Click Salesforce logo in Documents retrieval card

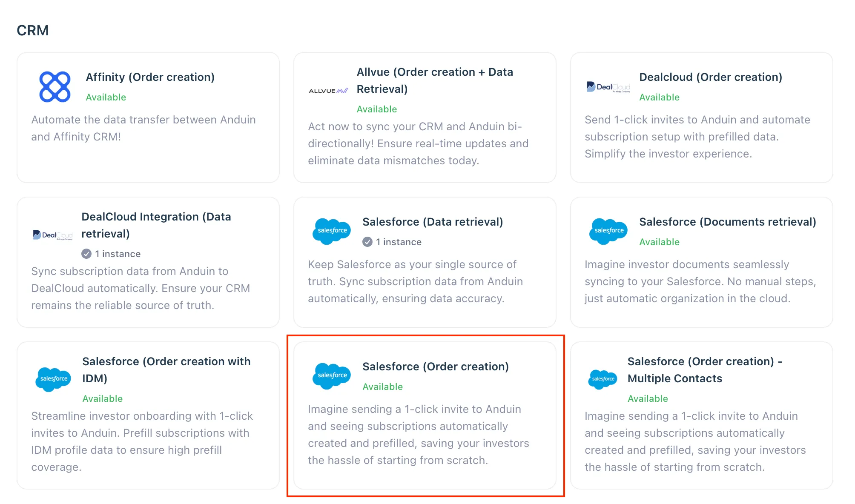point(608,231)
